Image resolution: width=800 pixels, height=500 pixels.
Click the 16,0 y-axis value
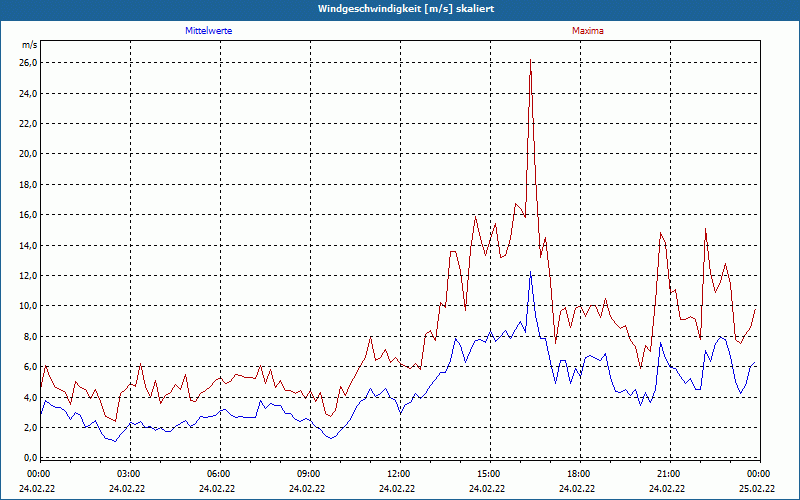(29, 214)
